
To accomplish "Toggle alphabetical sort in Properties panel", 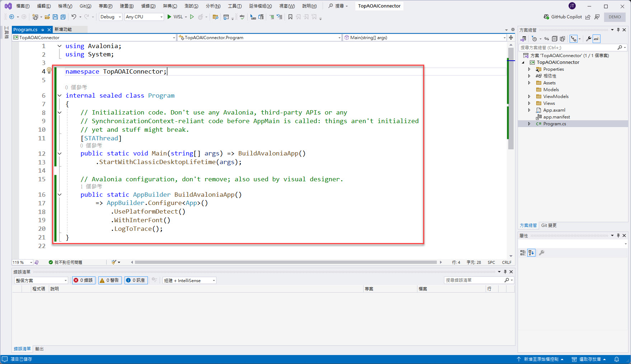I will pos(531,253).
